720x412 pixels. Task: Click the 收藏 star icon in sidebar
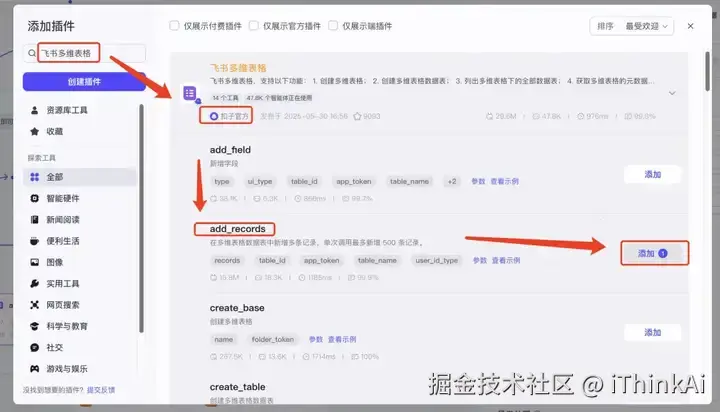click(34, 131)
